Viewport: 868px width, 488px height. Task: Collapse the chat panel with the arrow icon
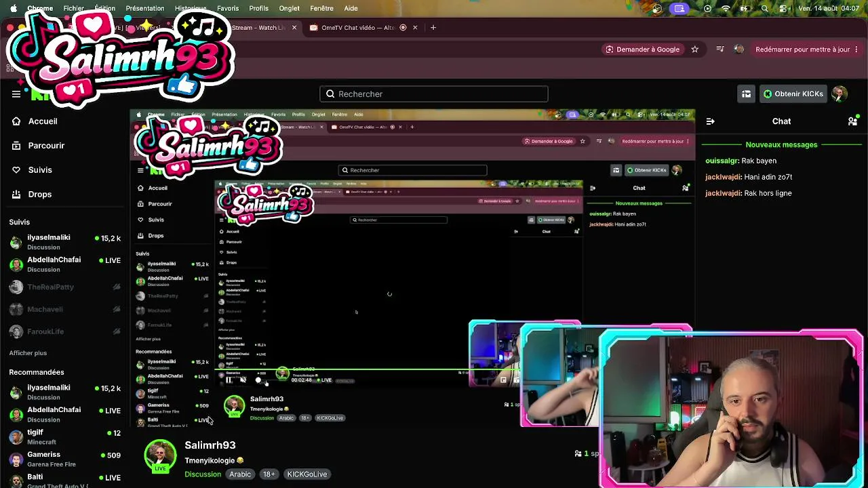(x=710, y=121)
